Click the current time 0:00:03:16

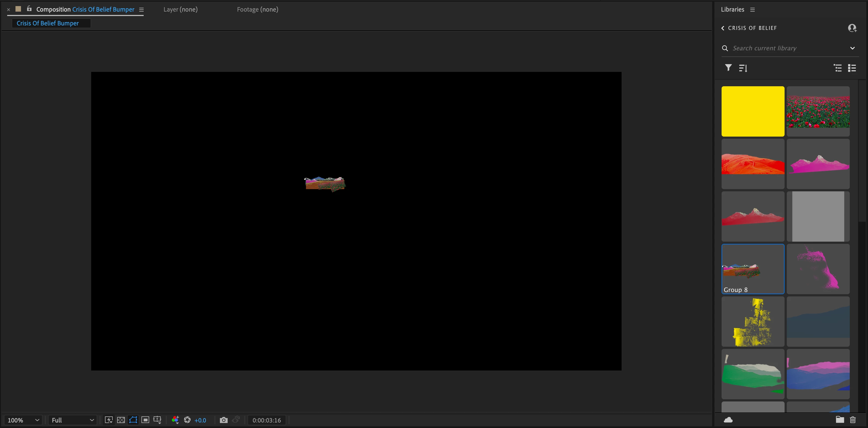click(x=267, y=420)
